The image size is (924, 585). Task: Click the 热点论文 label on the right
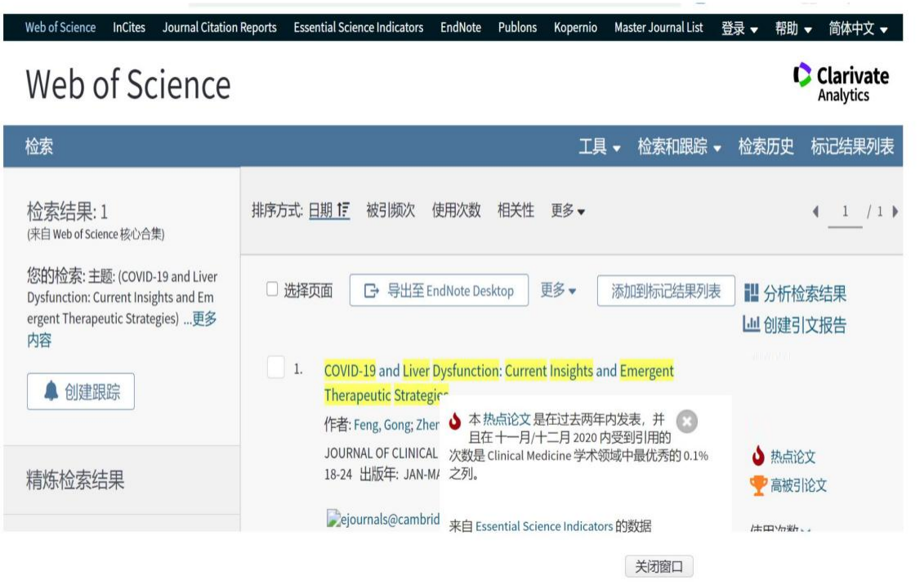(792, 457)
